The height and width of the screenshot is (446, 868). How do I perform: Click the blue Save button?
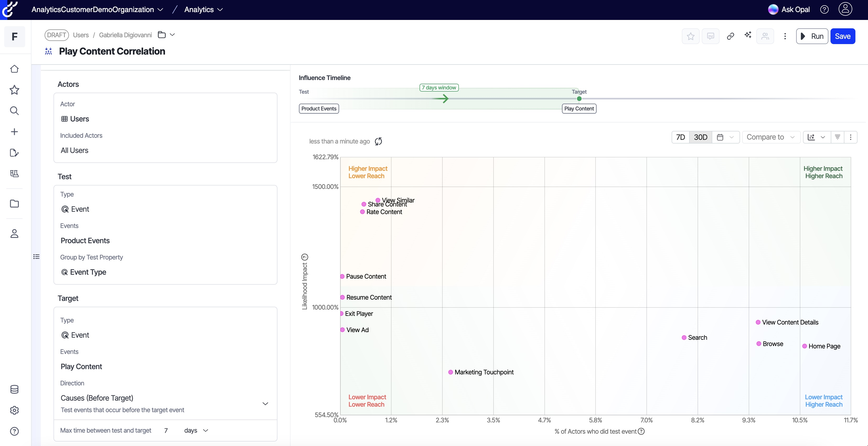(842, 36)
